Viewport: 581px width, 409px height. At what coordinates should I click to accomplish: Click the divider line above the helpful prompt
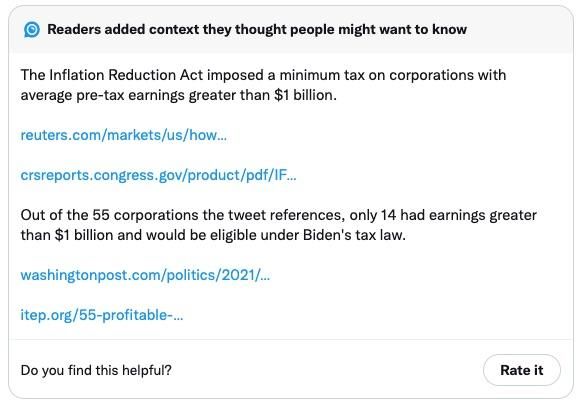[291, 339]
